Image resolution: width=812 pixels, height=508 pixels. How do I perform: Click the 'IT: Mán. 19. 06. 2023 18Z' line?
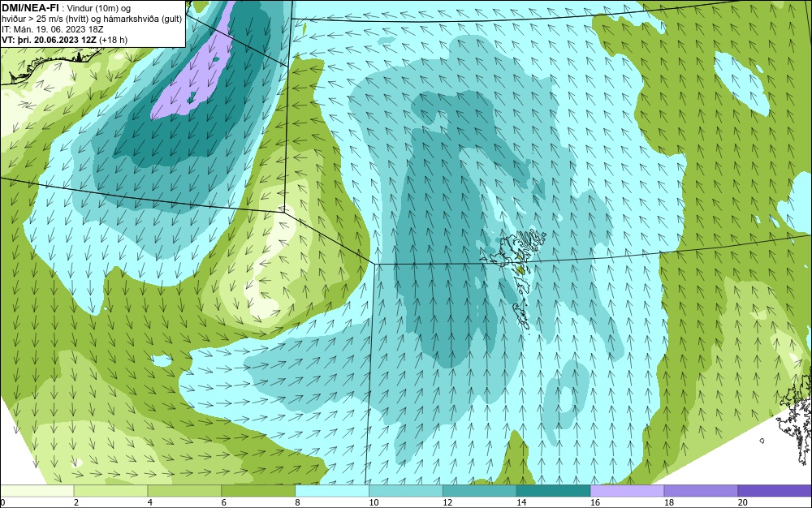[x=52, y=29]
